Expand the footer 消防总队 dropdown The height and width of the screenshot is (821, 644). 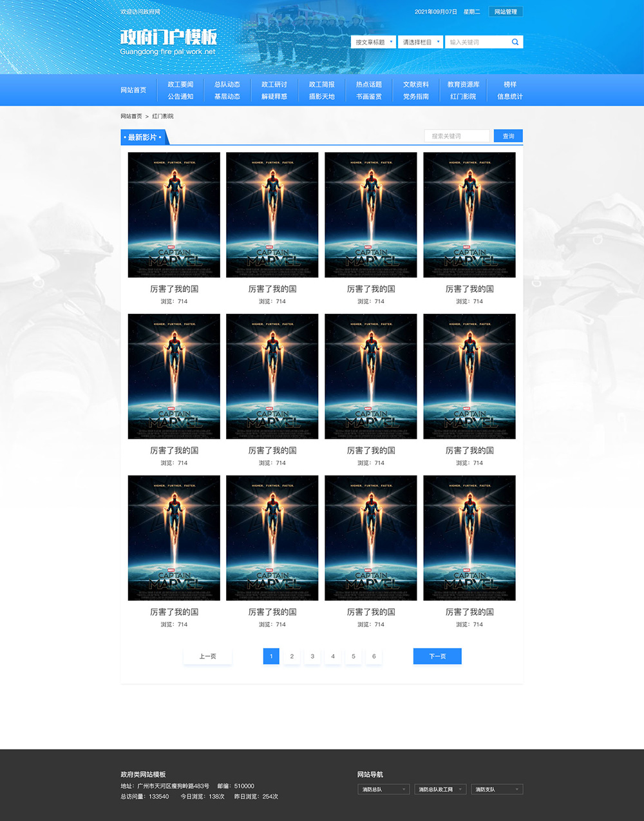point(384,789)
